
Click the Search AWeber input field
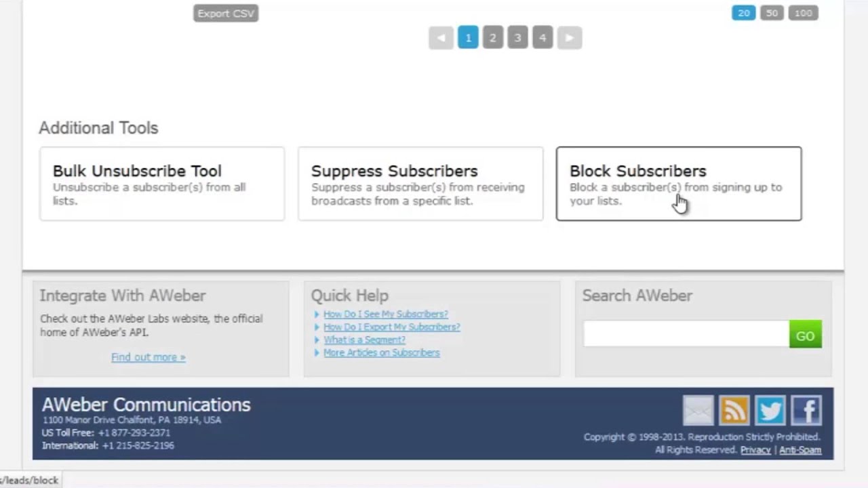[686, 334]
